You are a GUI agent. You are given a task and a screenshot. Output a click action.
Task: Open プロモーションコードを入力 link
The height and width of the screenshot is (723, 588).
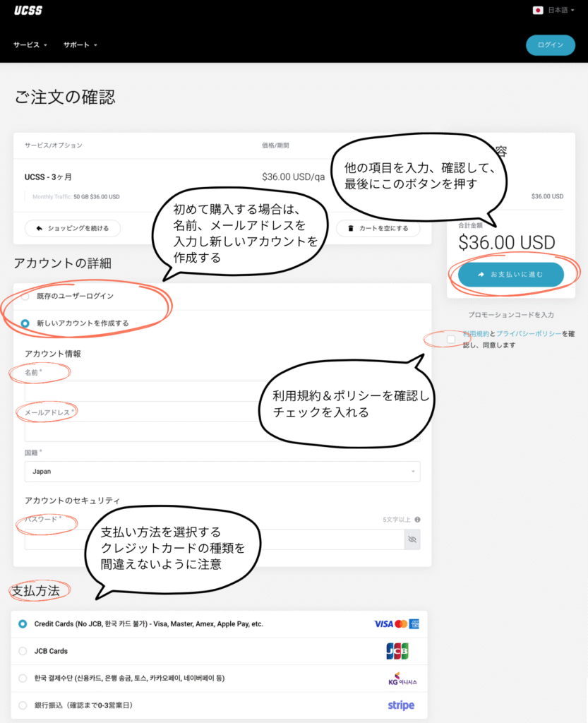[511, 315]
